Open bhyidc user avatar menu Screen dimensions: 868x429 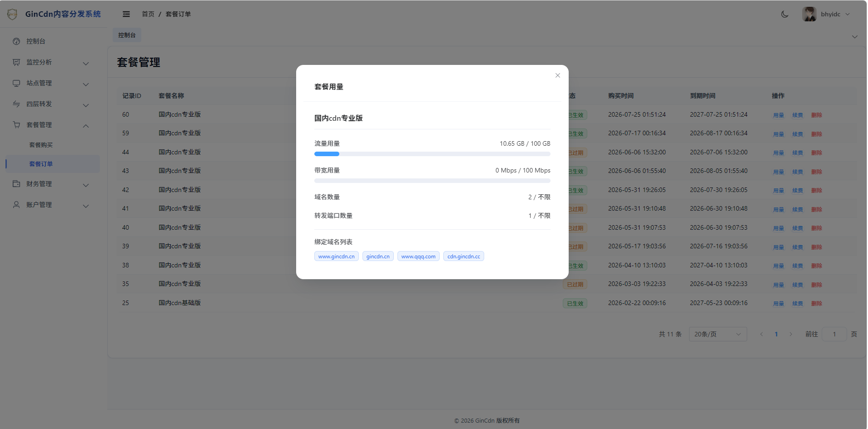[809, 14]
